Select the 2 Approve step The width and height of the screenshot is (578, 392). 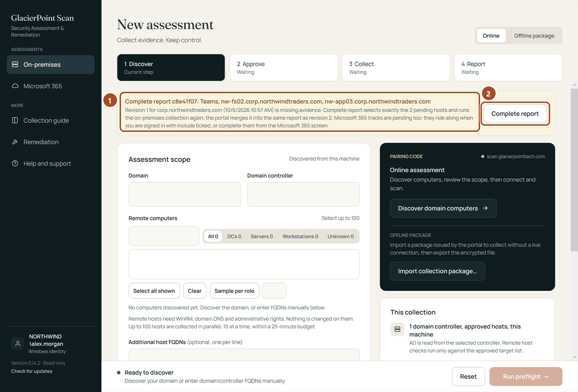point(284,68)
